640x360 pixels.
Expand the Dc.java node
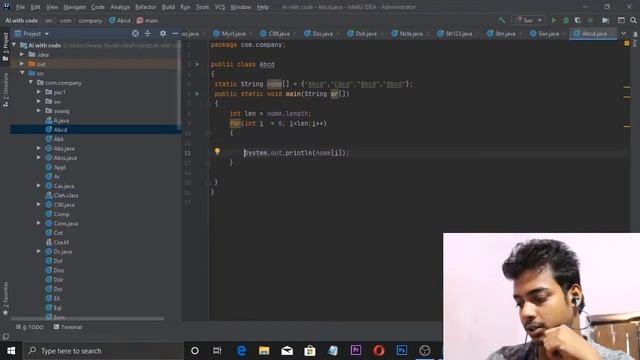pos(39,251)
